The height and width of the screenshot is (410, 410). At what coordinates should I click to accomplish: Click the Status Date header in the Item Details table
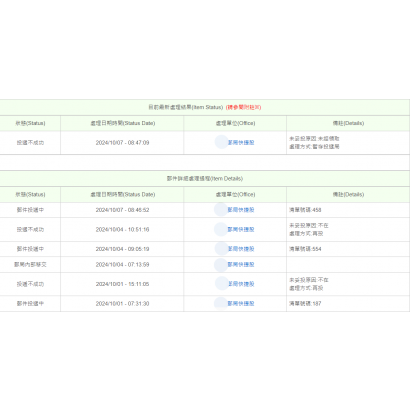(122, 195)
